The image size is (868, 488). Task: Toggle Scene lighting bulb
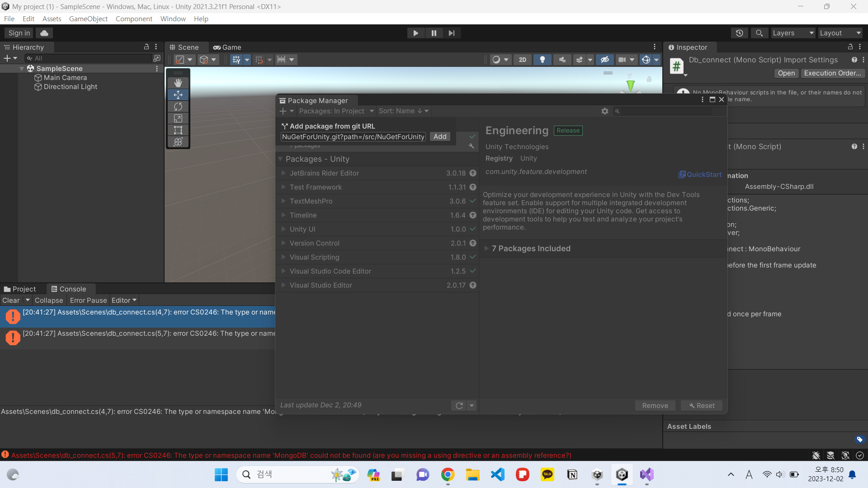point(542,60)
